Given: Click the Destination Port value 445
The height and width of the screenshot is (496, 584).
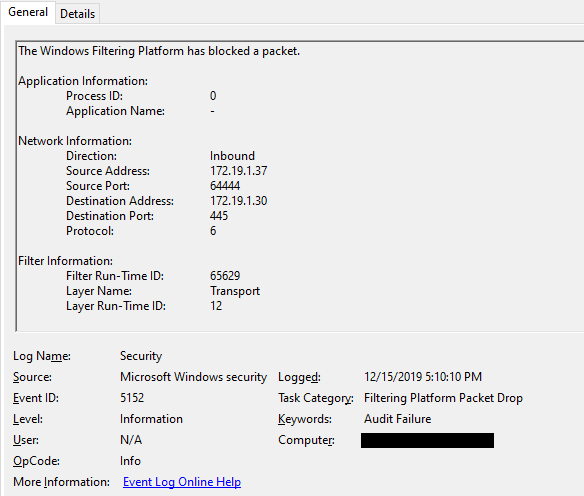Looking at the screenshot, I should point(219,216).
